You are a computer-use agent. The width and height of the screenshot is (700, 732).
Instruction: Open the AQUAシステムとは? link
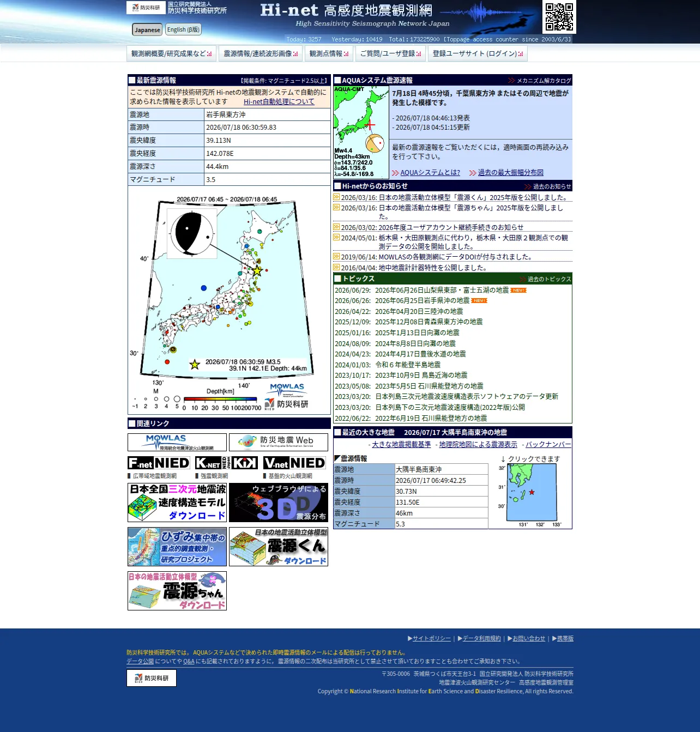point(430,173)
